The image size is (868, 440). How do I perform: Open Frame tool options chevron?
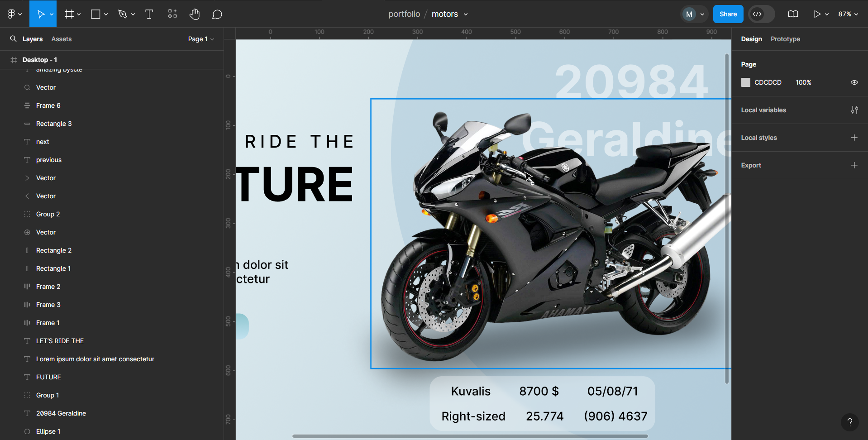79,14
